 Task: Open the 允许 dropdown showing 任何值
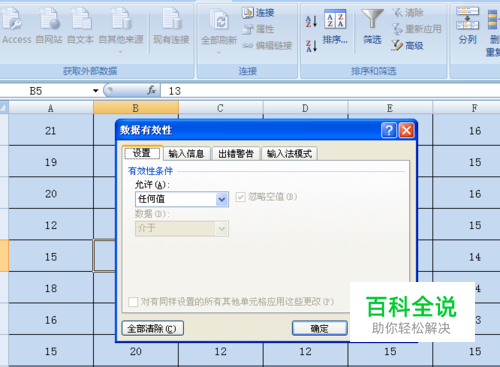(182, 199)
